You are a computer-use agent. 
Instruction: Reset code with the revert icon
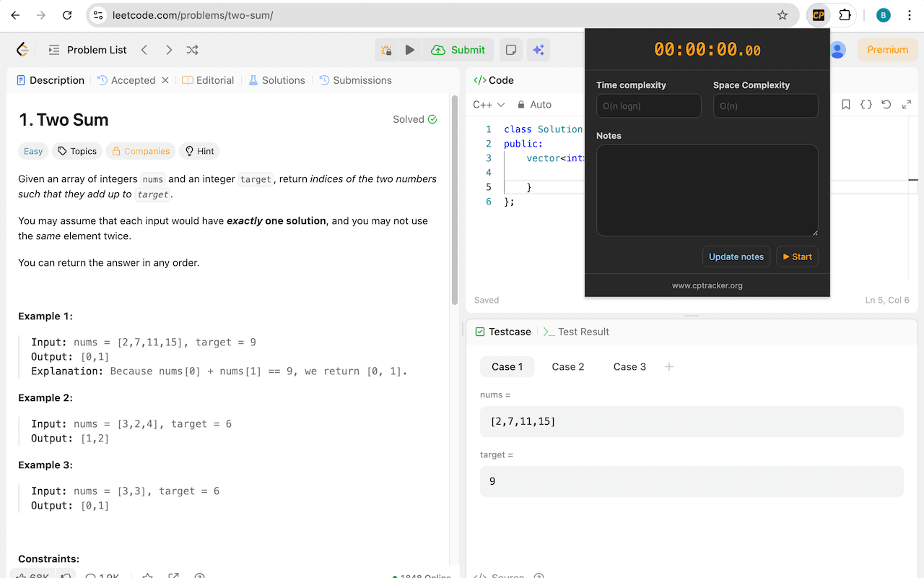click(x=886, y=104)
